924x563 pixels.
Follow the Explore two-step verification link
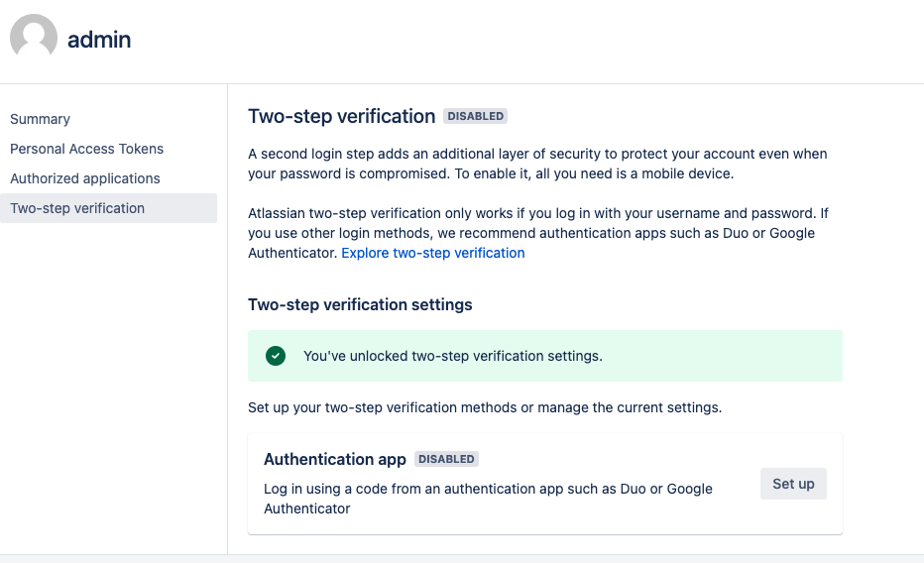(x=433, y=253)
